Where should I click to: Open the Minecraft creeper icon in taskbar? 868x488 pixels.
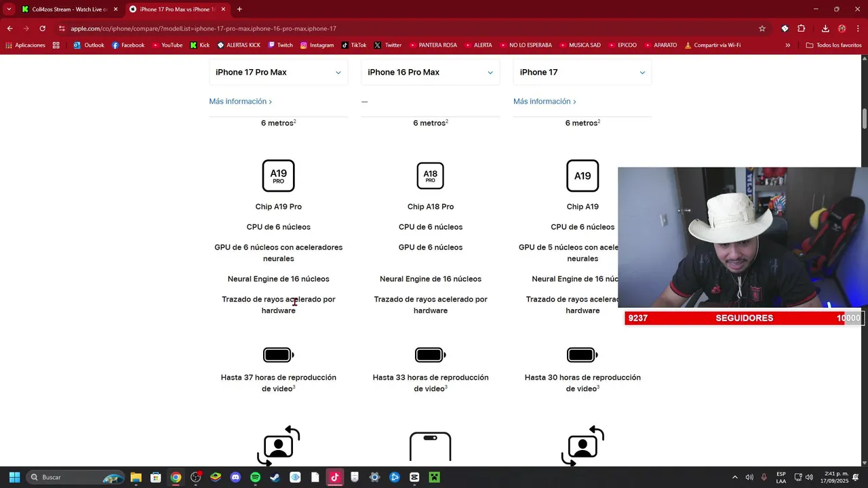(x=435, y=477)
